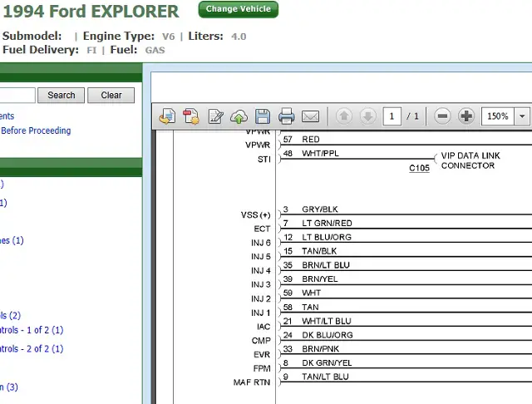
Task: Click the cloud upload icon
Action: coord(239,116)
